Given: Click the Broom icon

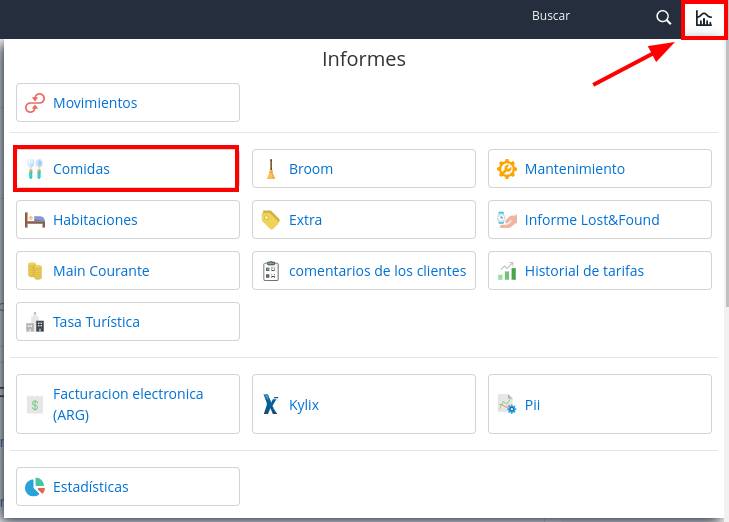Looking at the screenshot, I should (271, 169).
